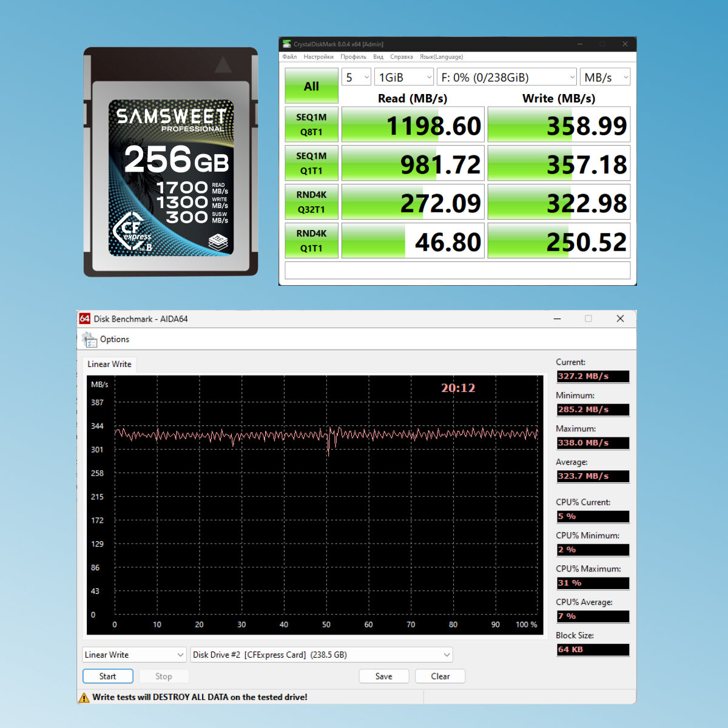
Task: Click the Clear button in AIDA64
Action: point(440,676)
